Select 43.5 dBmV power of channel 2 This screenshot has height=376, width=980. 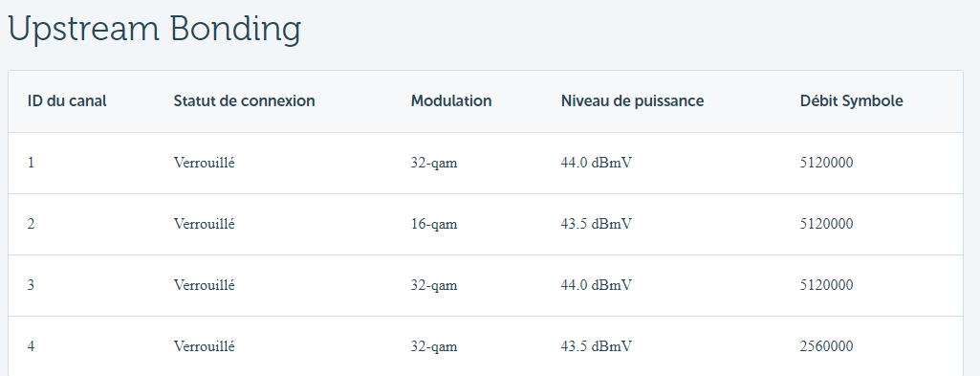[x=597, y=224]
